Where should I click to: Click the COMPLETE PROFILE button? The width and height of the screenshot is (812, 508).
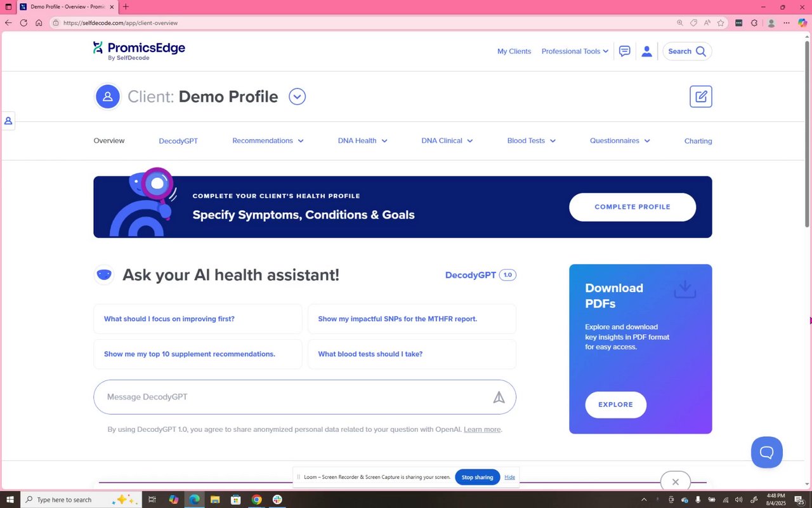[x=632, y=207]
